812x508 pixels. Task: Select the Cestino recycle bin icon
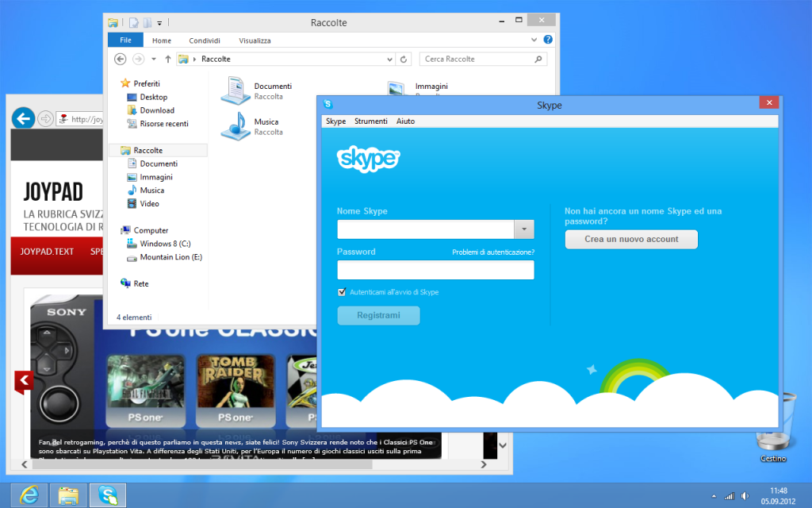click(774, 428)
